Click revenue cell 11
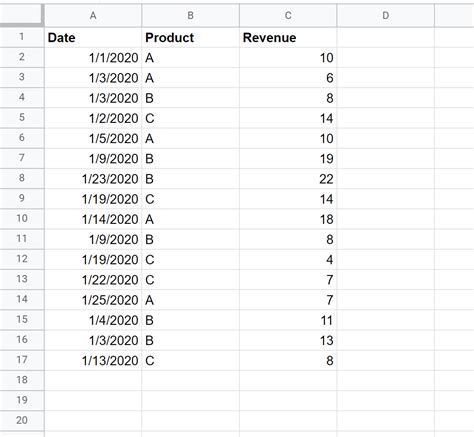This screenshot has width=474, height=437. click(x=288, y=320)
